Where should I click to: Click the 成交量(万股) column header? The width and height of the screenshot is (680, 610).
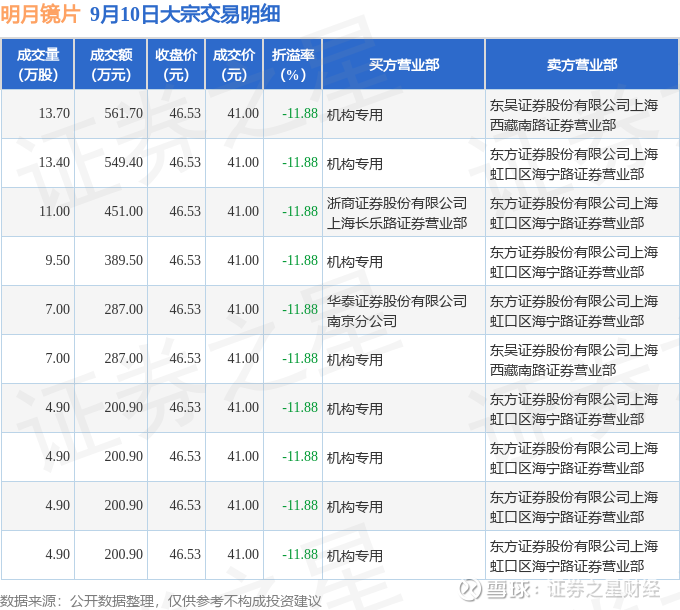38,65
